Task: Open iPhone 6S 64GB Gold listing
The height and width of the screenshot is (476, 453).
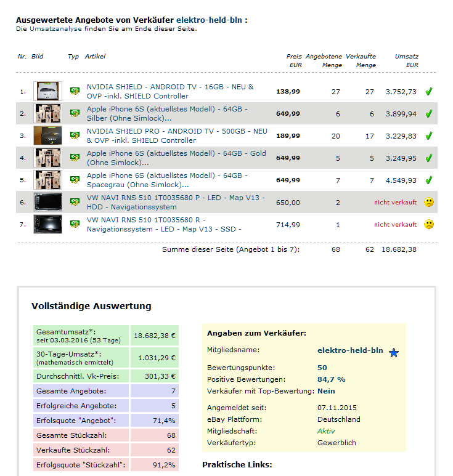Action: coord(176,158)
